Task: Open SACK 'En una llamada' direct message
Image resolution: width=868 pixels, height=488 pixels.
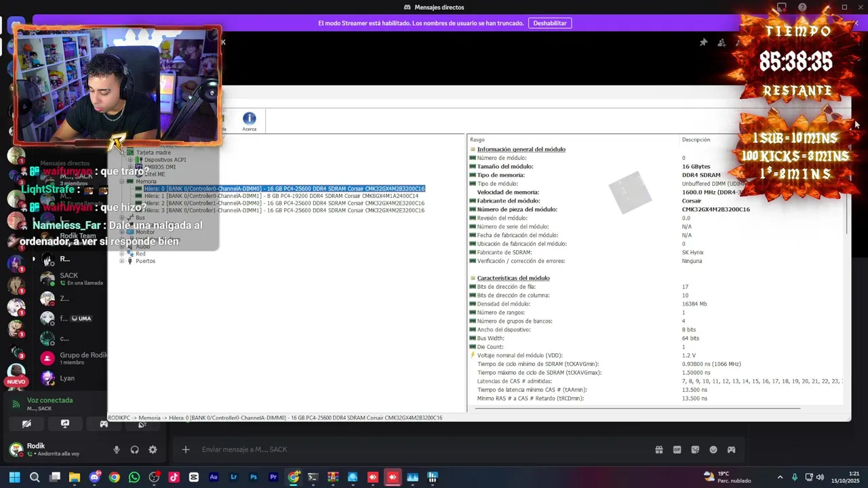Action: (71, 279)
